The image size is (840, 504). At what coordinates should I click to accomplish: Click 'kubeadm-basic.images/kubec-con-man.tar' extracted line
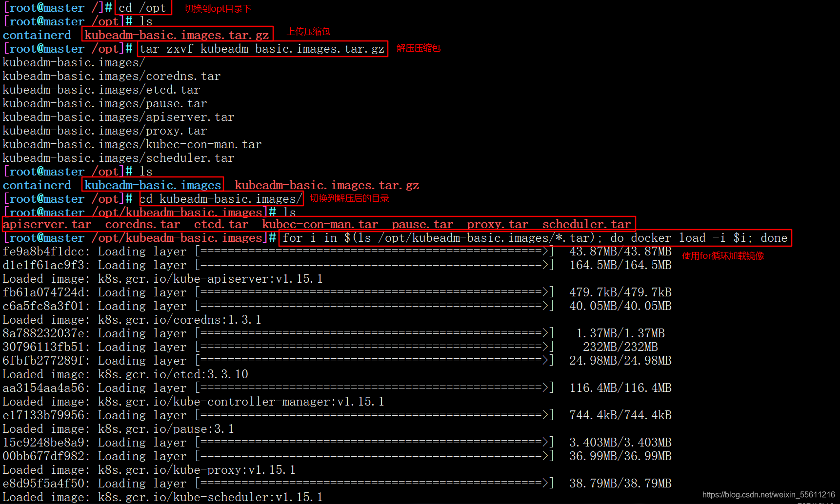(132, 144)
